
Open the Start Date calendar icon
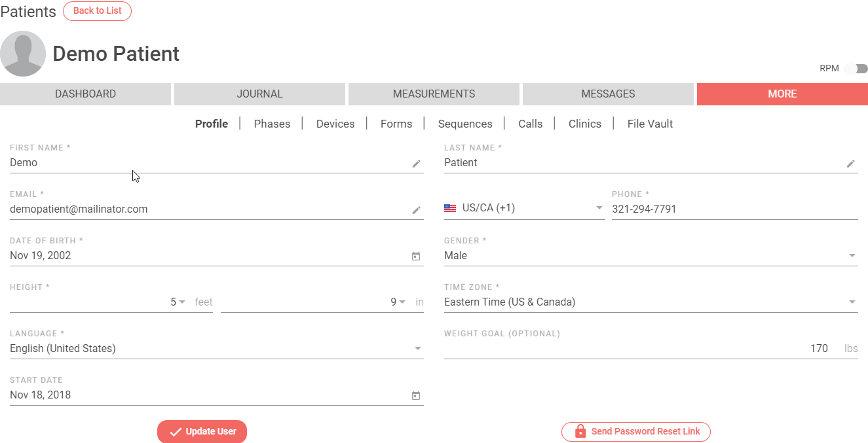[x=415, y=396]
